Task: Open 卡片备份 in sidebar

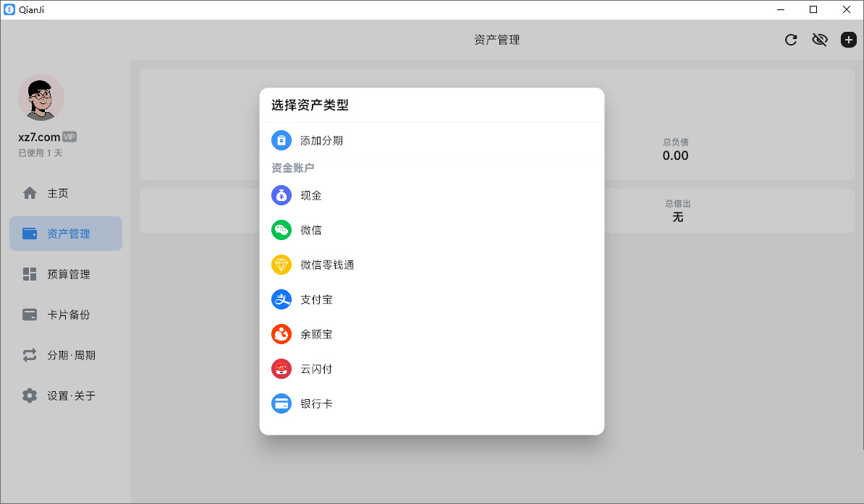Action: coord(66,315)
